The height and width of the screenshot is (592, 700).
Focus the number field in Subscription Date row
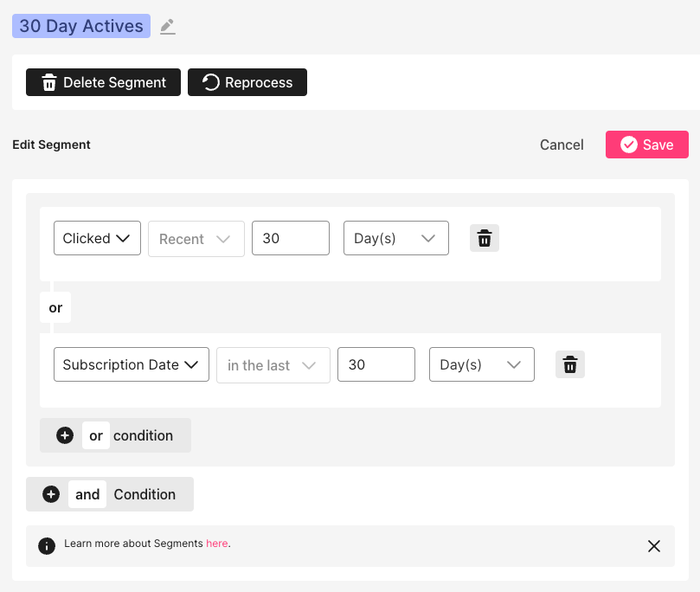click(x=376, y=365)
